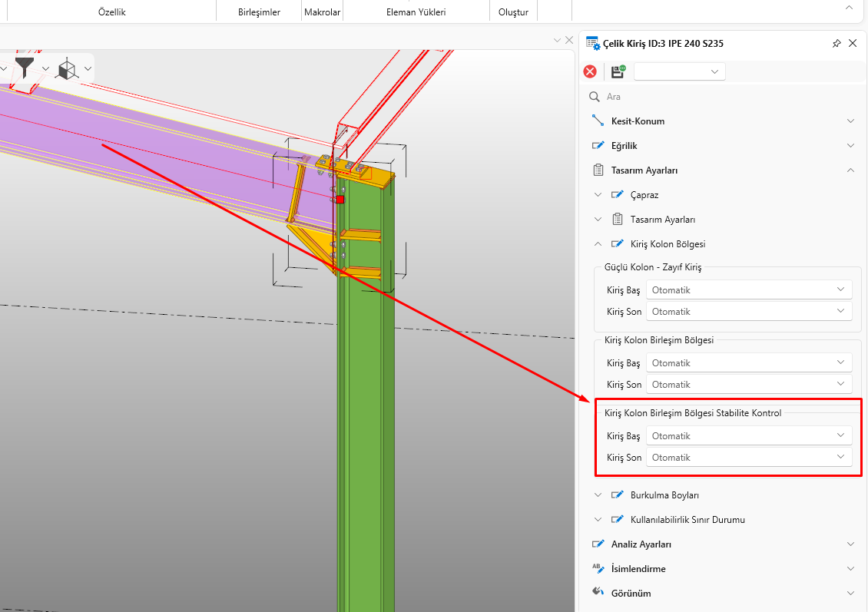
Task: Open the Birleşimler ribbon group
Action: pos(257,12)
